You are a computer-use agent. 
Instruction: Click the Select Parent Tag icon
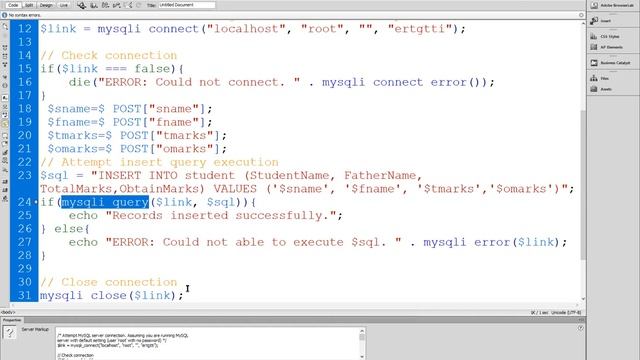(x=5, y=77)
